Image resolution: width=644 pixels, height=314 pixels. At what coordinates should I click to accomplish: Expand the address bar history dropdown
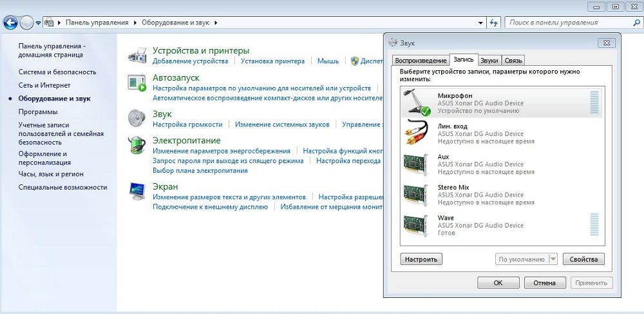(481, 23)
